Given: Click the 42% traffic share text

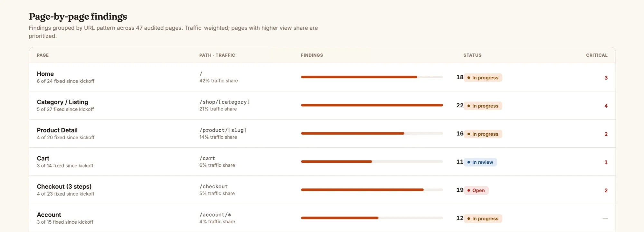Looking at the screenshot, I should [219, 81].
